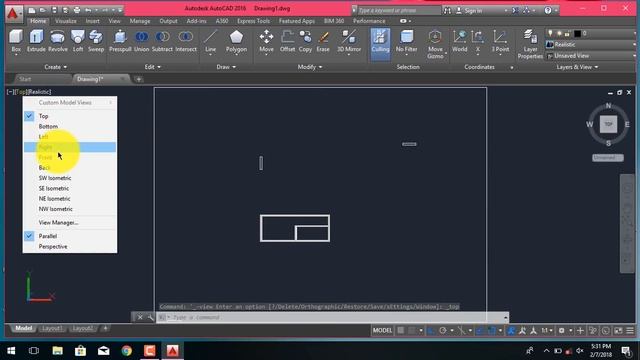Open Layer Properties manager

(x=530, y=44)
